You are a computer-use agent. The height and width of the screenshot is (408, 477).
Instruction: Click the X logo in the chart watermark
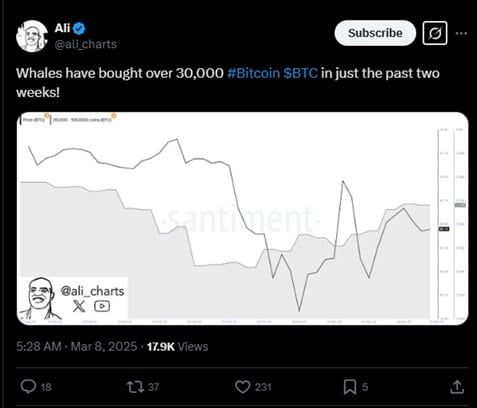[x=79, y=306]
